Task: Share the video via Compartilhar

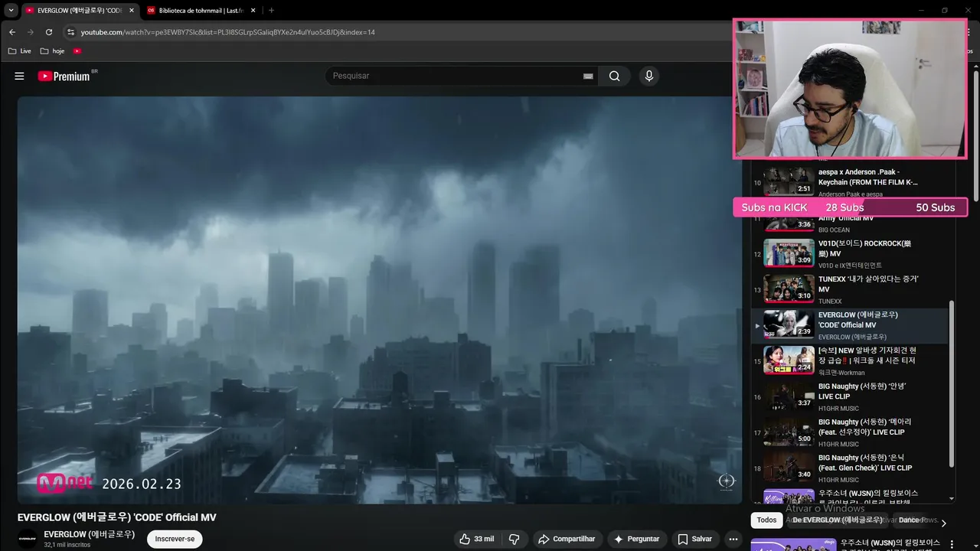Action: point(567,539)
